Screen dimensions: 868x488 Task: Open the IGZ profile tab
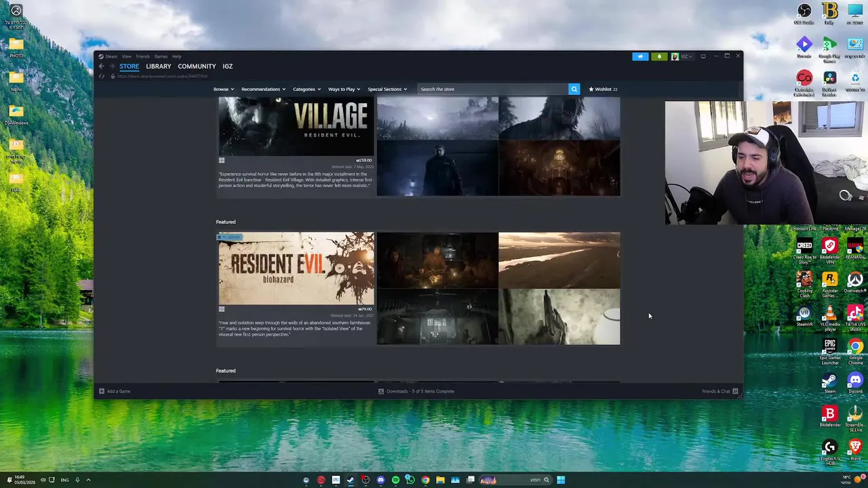227,66
